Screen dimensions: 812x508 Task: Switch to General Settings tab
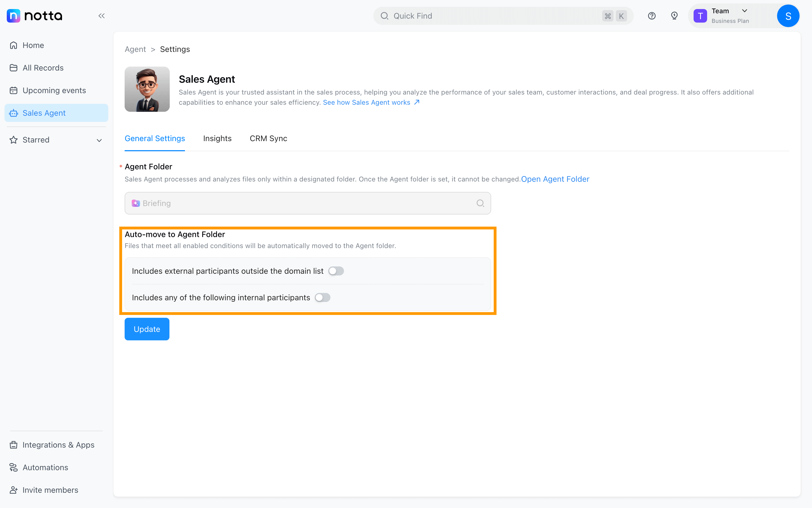click(155, 138)
